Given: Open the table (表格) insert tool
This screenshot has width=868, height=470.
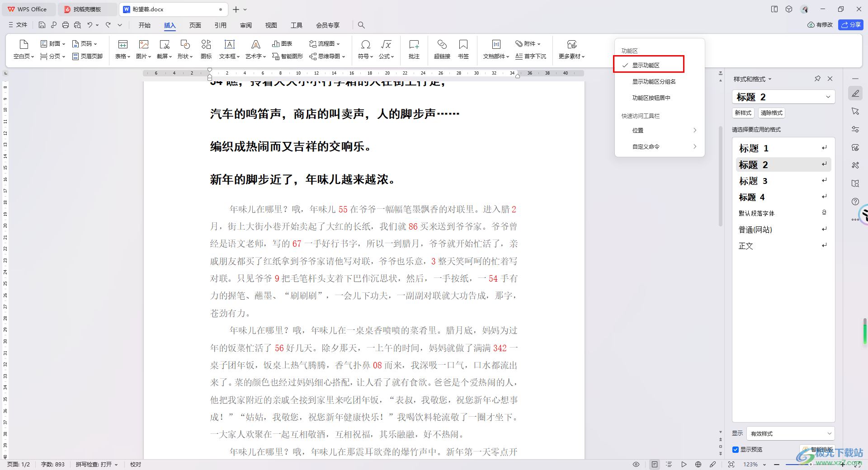Looking at the screenshot, I should point(123,49).
